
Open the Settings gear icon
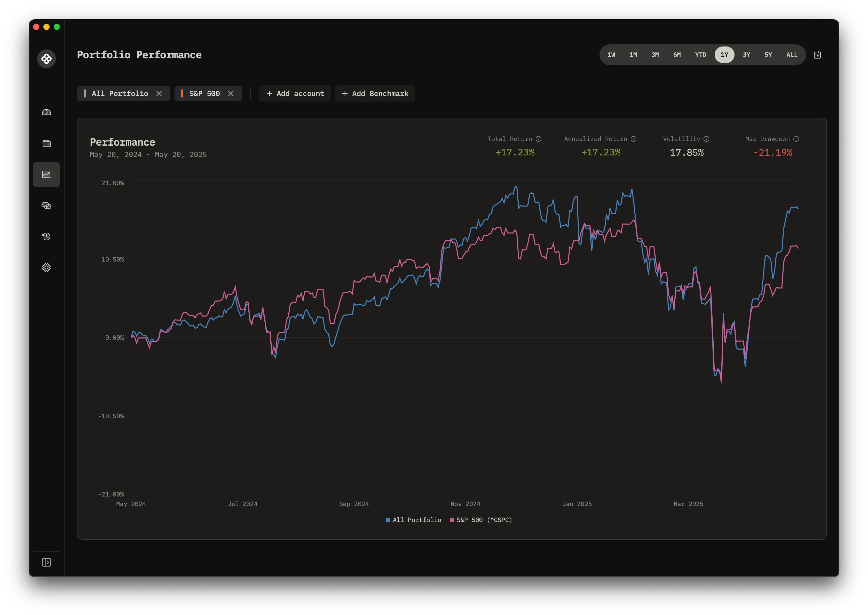point(46,268)
